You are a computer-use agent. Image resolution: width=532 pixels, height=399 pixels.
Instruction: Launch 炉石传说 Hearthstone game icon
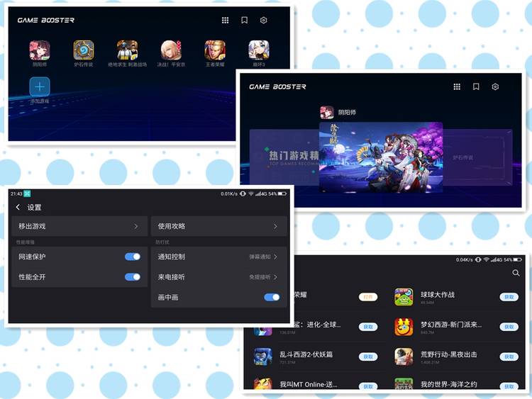pos(84,50)
